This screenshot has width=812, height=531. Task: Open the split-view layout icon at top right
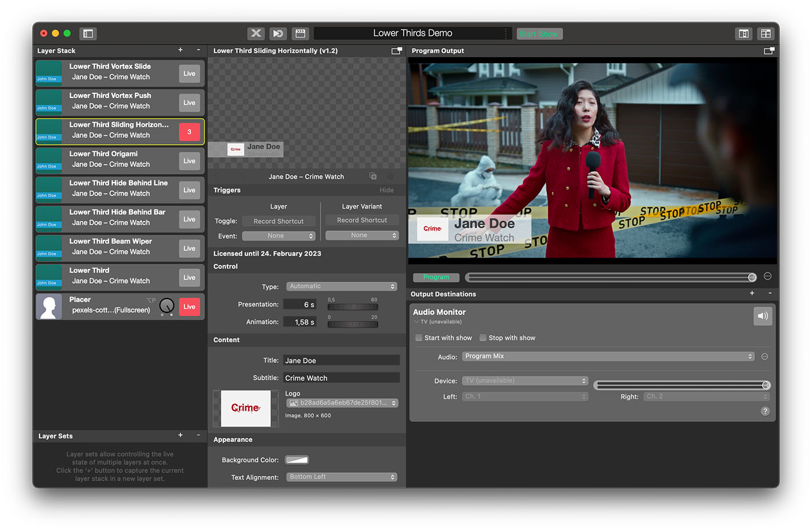click(743, 33)
